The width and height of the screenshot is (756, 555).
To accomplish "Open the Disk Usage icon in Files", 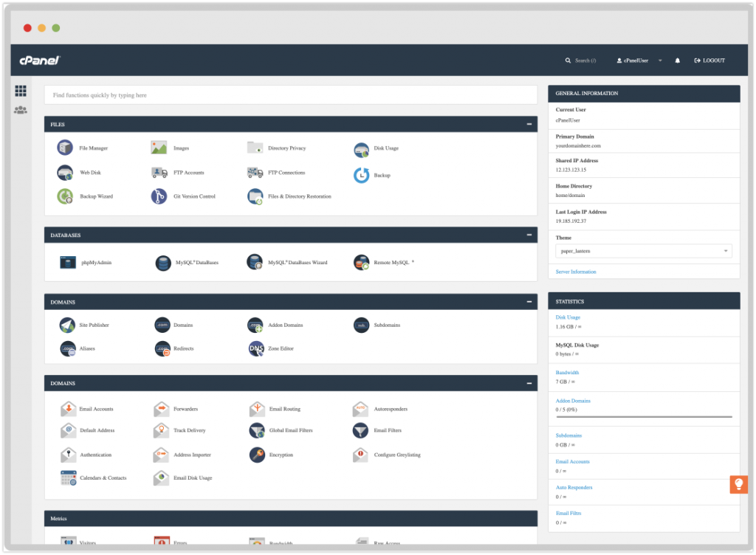I will (361, 150).
